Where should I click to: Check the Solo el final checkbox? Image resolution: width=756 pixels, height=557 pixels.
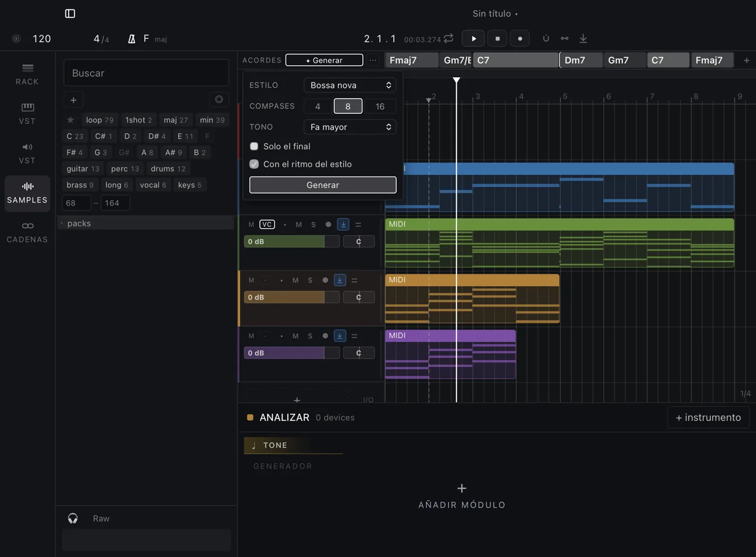pyautogui.click(x=254, y=146)
